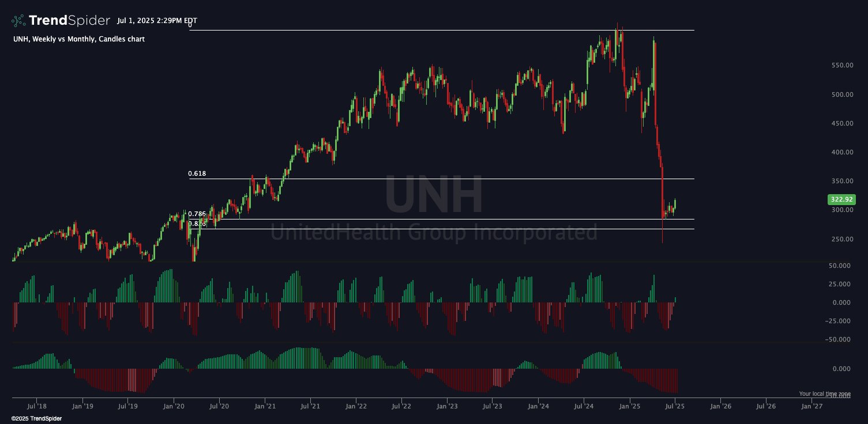
Task: Click the Jul '24 date axis label
Action: pyautogui.click(x=584, y=406)
